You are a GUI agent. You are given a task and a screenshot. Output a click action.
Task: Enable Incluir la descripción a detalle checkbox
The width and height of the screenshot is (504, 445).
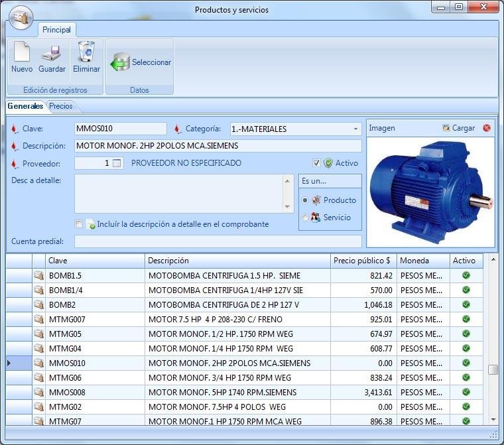[x=80, y=224]
